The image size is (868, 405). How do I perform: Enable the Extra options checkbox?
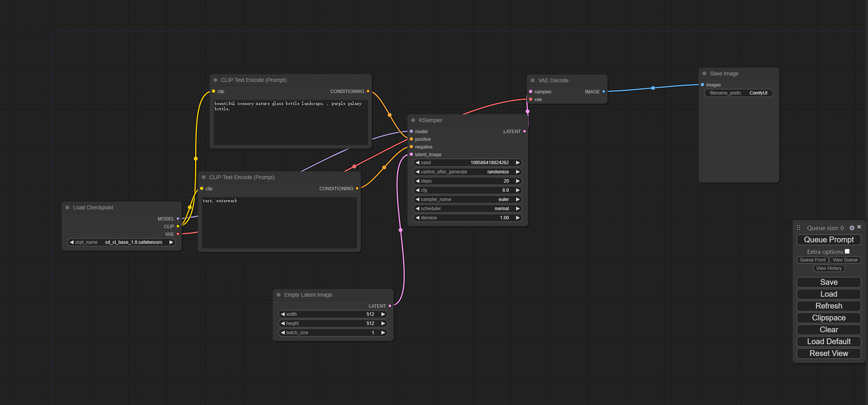(x=847, y=251)
